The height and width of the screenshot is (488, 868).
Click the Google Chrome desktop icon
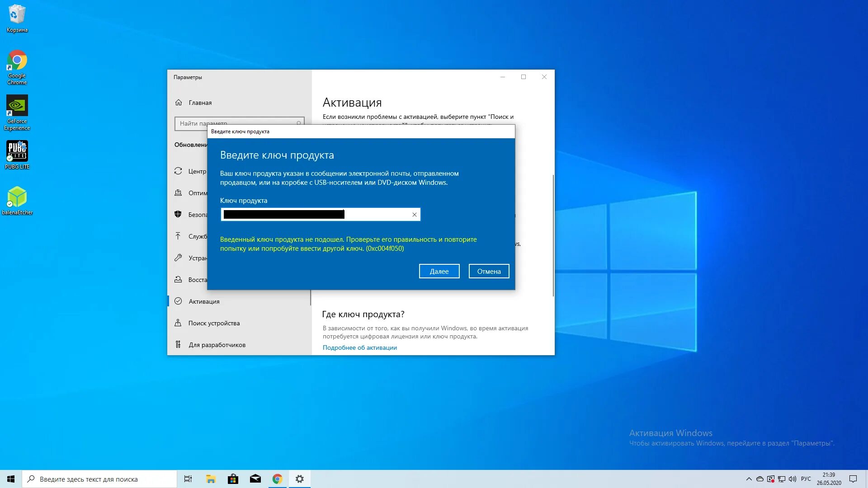click(x=17, y=64)
